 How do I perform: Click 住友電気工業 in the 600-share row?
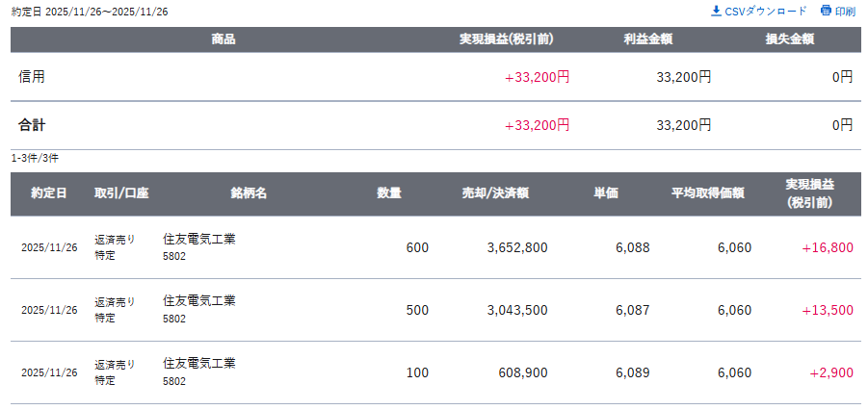199,239
